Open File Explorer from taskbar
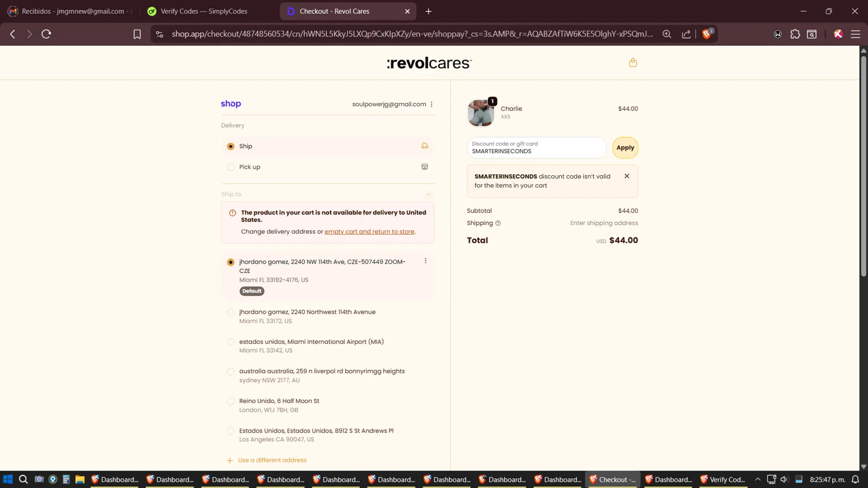The image size is (868, 488). tap(80, 479)
